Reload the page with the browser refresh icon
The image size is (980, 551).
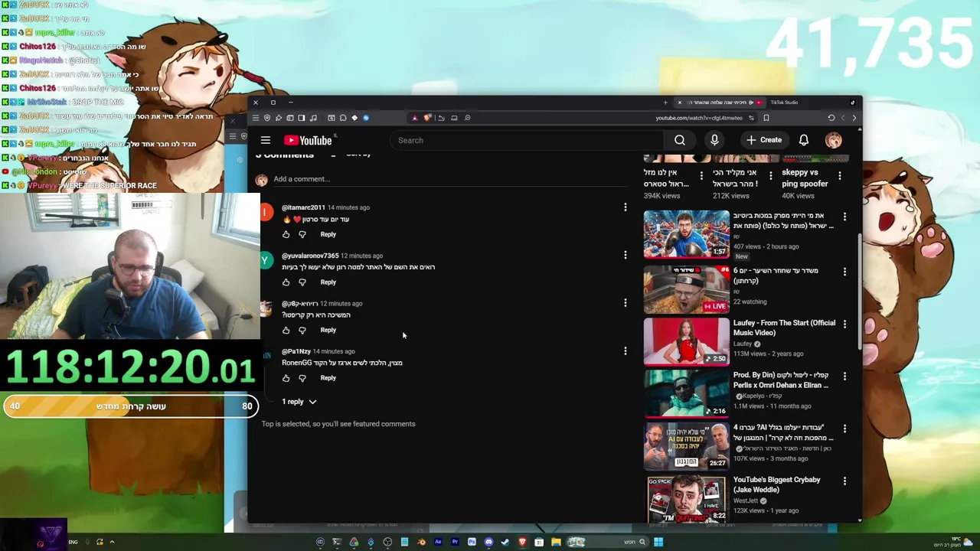click(x=831, y=118)
